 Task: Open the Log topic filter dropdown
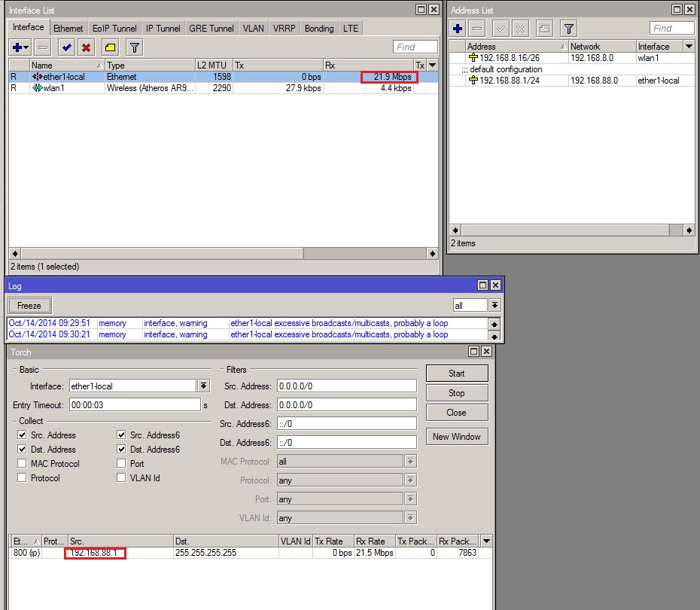coord(495,306)
